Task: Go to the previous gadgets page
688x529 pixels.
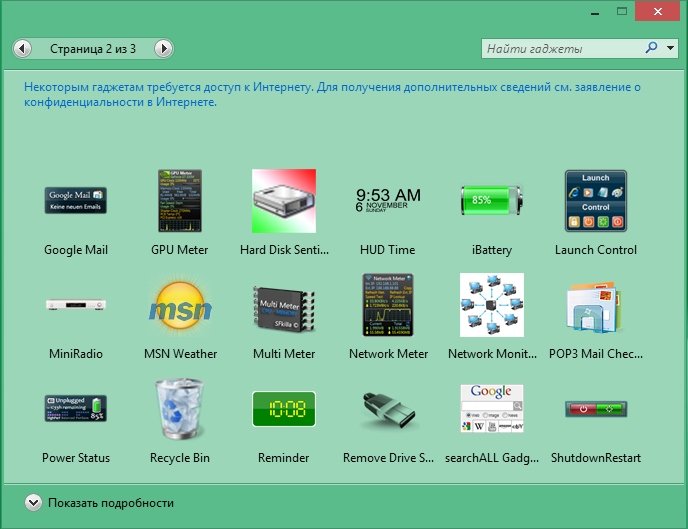Action: (x=22, y=48)
